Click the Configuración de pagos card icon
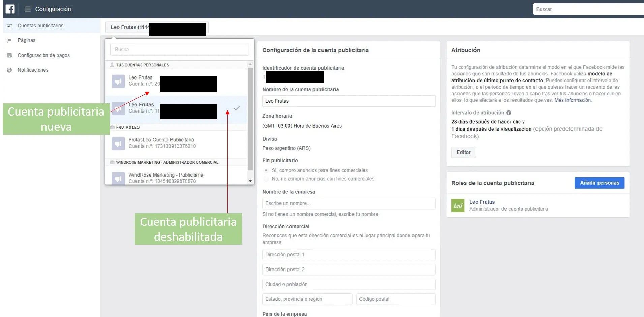The image size is (644, 317). tap(9, 55)
